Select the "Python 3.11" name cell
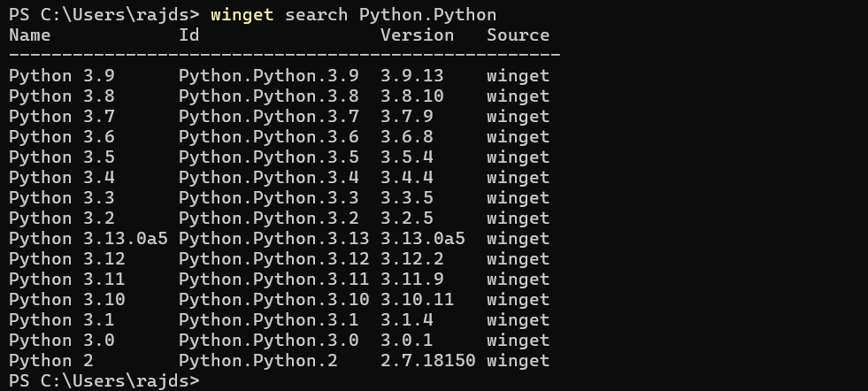This screenshot has height=391, width=868. tap(67, 280)
